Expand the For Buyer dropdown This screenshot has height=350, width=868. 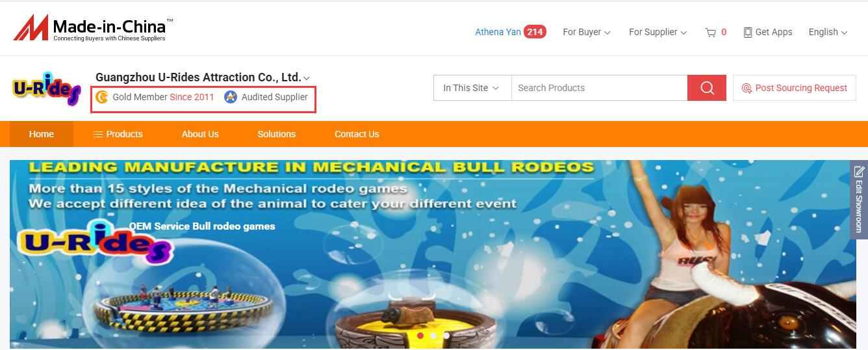click(x=587, y=32)
